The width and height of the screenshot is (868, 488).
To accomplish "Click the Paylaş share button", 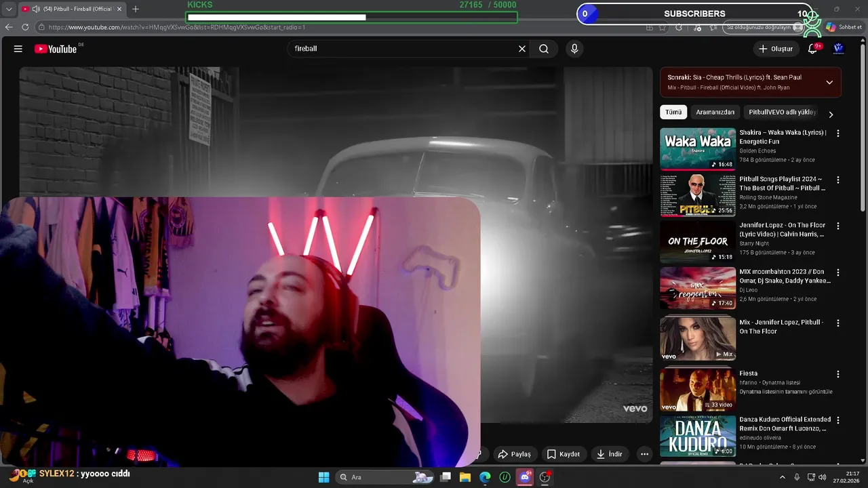I will click(x=515, y=454).
